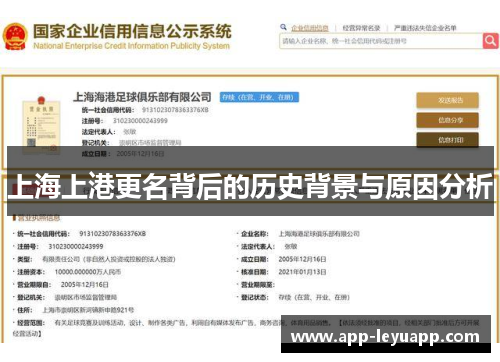Switch to the 经营异常名录 tab
The image size is (500, 362).
[361, 28]
